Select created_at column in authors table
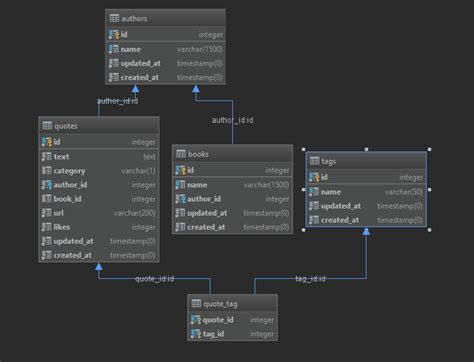 coord(165,77)
